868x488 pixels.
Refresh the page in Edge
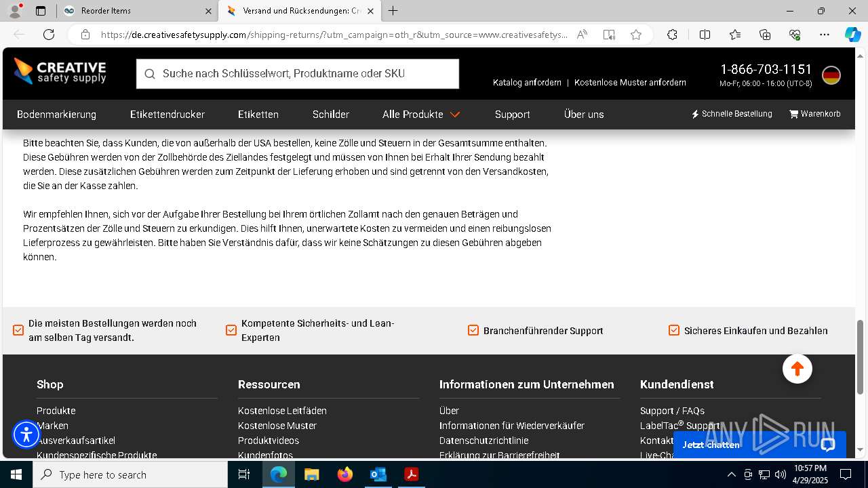(49, 35)
